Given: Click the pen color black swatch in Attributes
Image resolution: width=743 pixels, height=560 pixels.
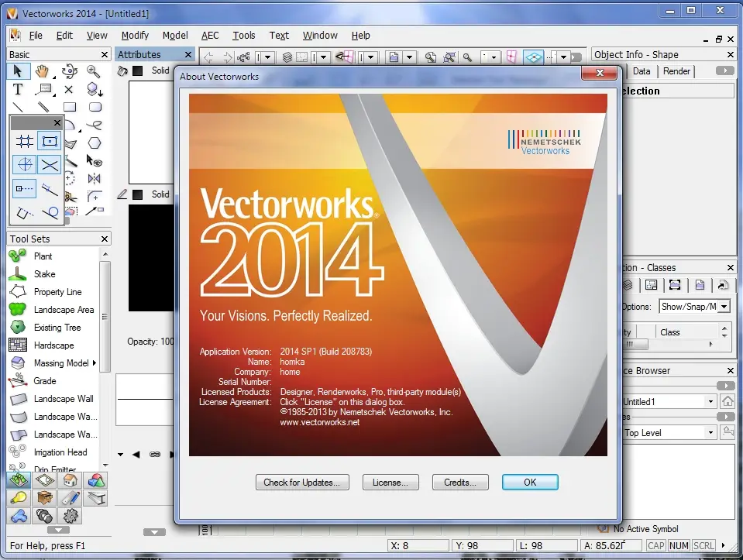Looking at the screenshot, I should click(x=137, y=194).
